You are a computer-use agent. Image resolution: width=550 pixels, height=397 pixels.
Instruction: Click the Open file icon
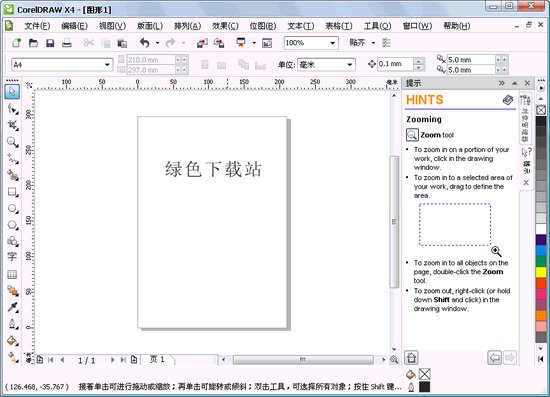click(33, 43)
